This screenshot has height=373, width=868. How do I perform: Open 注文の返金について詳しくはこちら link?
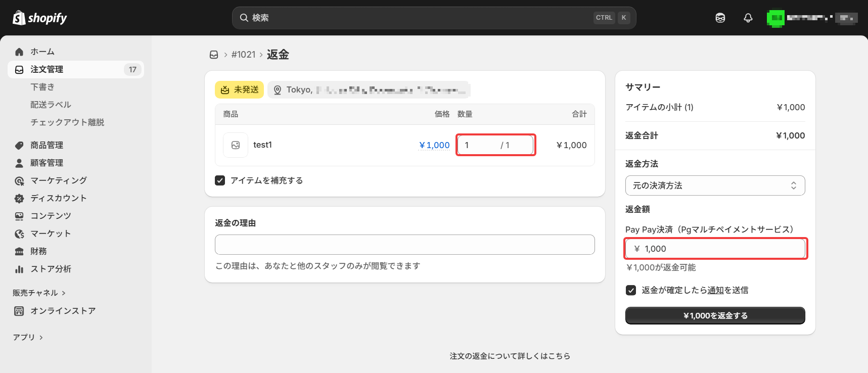(x=510, y=356)
